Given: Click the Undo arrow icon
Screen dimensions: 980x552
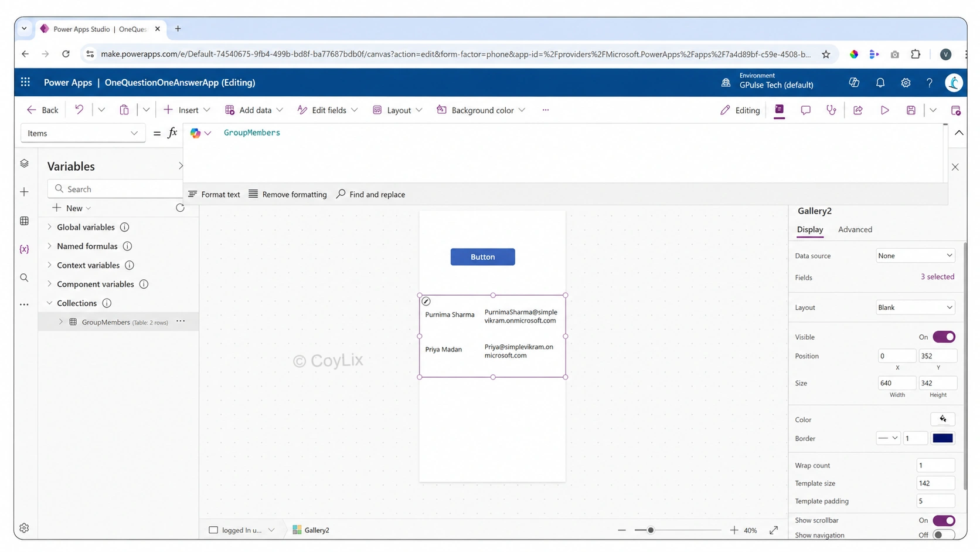Looking at the screenshot, I should (79, 110).
